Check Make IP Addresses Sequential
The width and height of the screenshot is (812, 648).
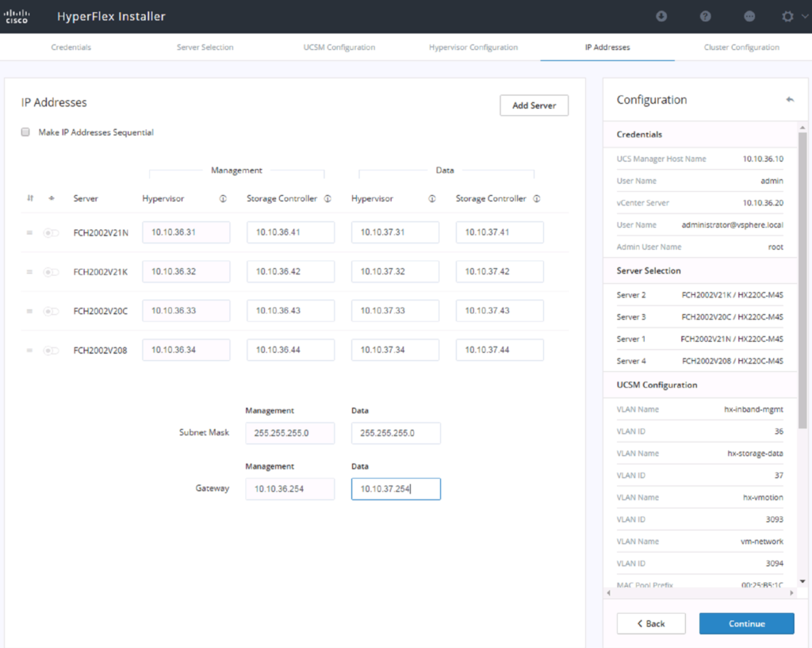pos(25,132)
